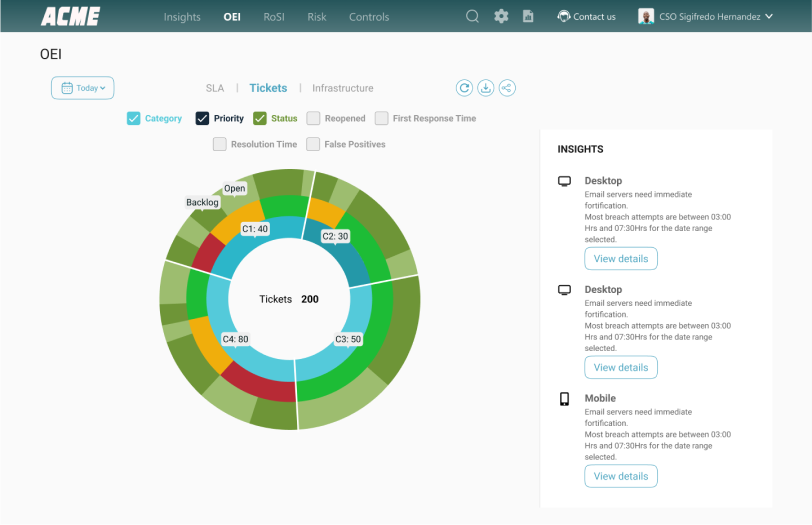Click the share icon above chart
This screenshot has width=812, height=525.
click(x=507, y=88)
